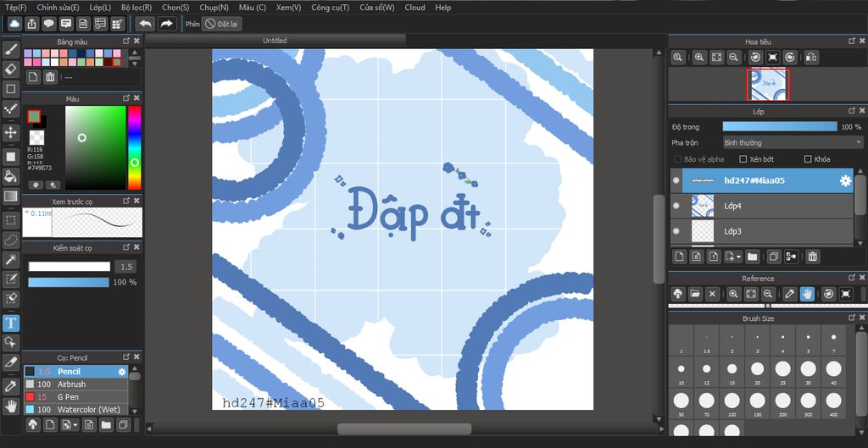Select the Eraser tool
This screenshot has height=448, width=868.
point(11,69)
